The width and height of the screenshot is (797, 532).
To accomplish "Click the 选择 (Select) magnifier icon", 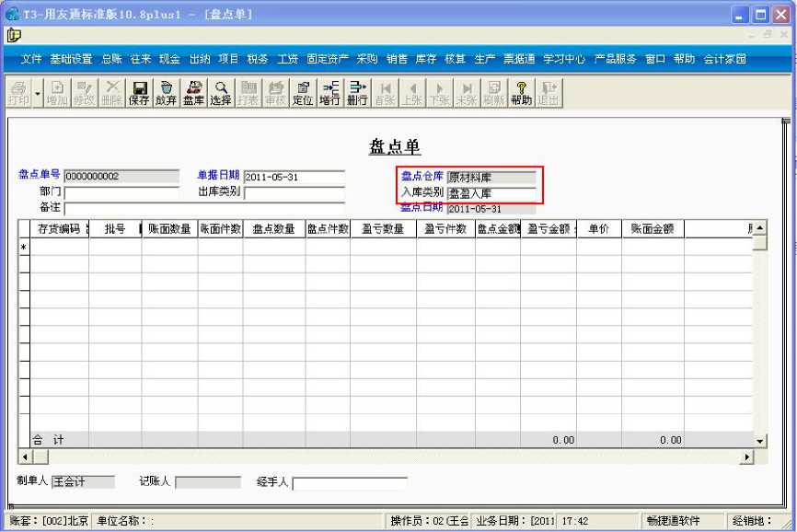I will coord(221,93).
